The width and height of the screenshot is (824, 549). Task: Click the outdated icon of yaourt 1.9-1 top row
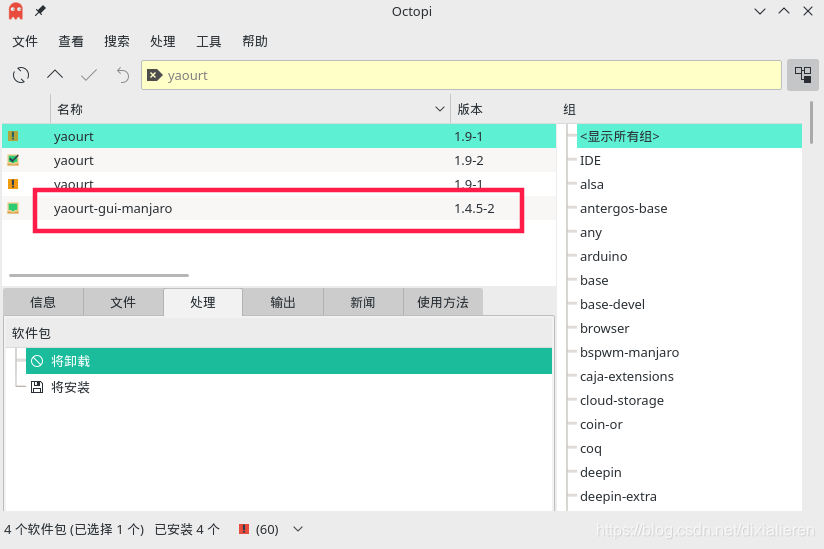13,136
